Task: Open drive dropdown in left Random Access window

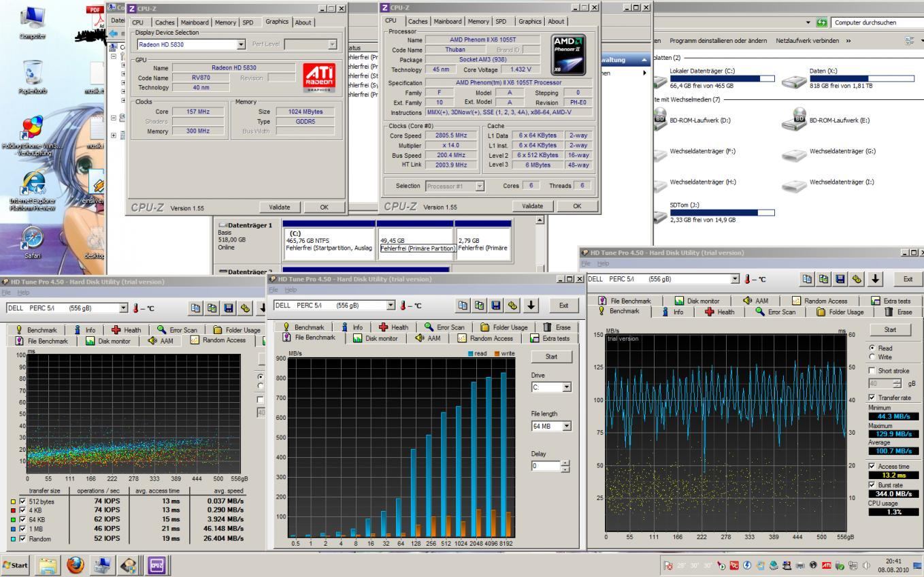Action: (122, 308)
